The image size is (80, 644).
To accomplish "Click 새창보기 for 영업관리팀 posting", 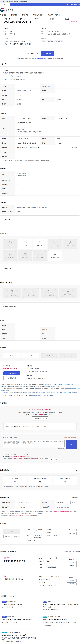I will coord(71,566).
